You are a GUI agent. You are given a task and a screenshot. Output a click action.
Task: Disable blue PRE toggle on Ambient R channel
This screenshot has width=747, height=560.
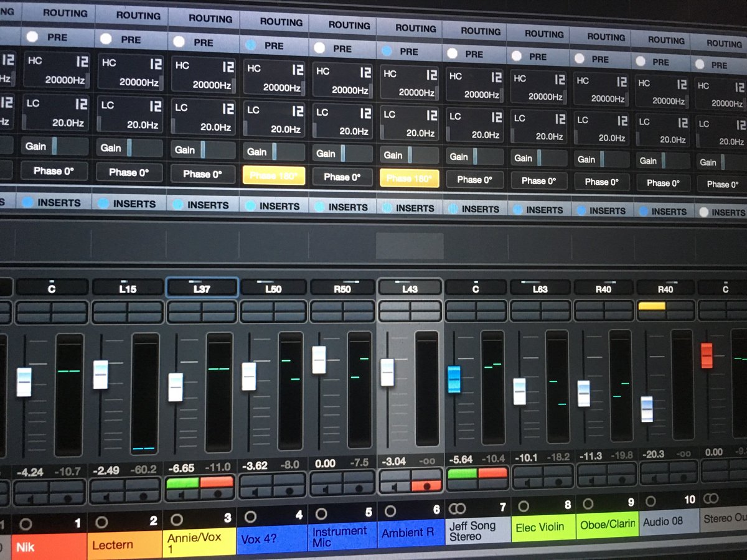386,52
